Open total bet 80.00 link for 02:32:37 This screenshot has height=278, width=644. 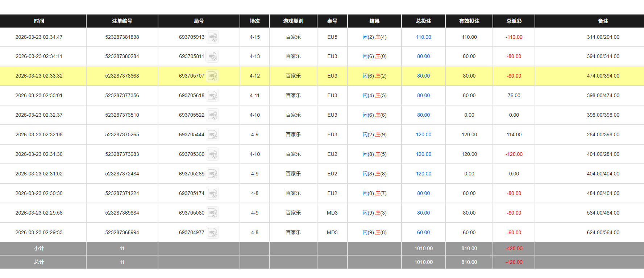[423, 115]
